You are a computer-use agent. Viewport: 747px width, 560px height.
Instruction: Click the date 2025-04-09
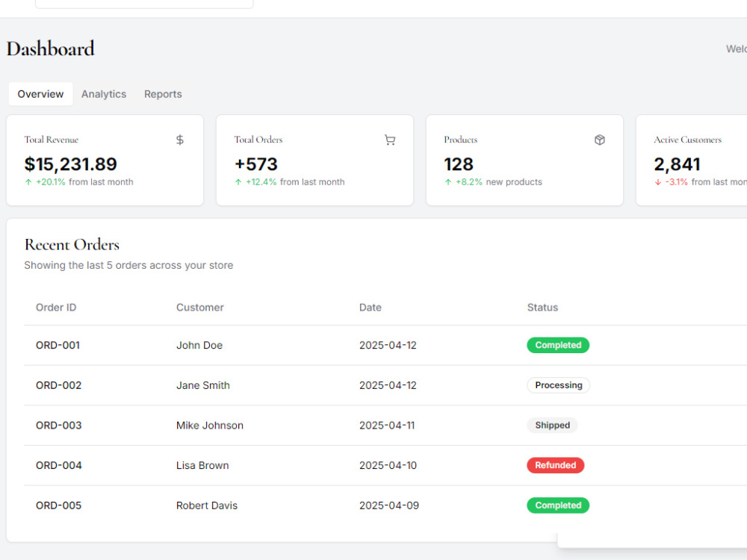point(388,505)
